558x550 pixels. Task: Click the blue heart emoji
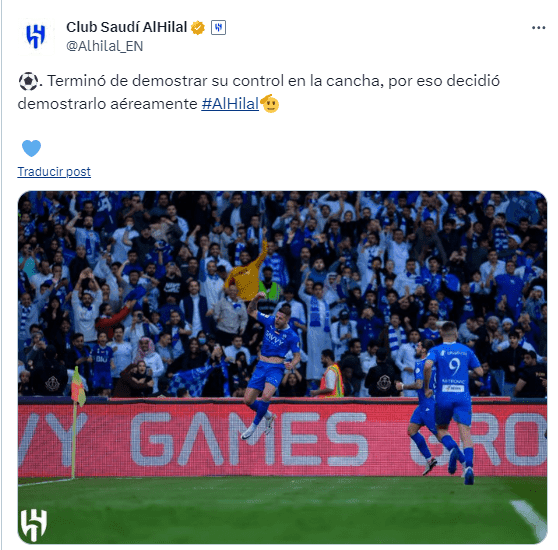tap(31, 148)
